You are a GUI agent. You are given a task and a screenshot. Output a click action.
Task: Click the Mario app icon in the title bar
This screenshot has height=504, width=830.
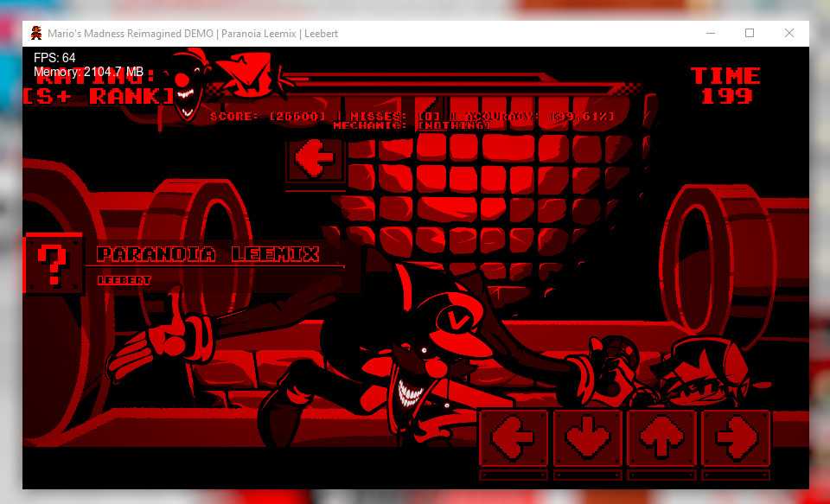36,34
